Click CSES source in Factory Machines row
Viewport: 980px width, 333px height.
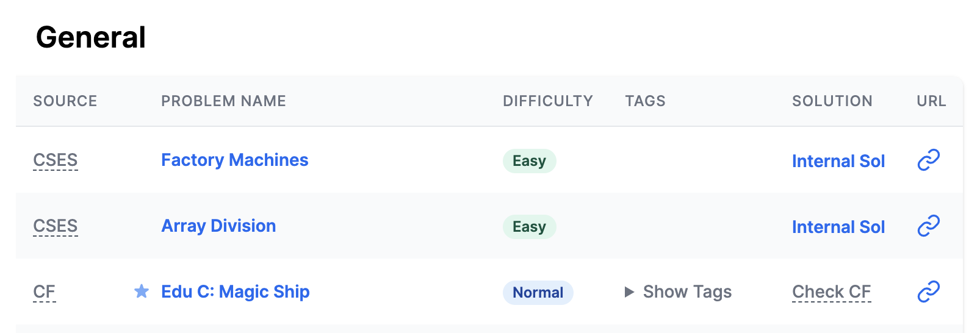click(x=55, y=160)
